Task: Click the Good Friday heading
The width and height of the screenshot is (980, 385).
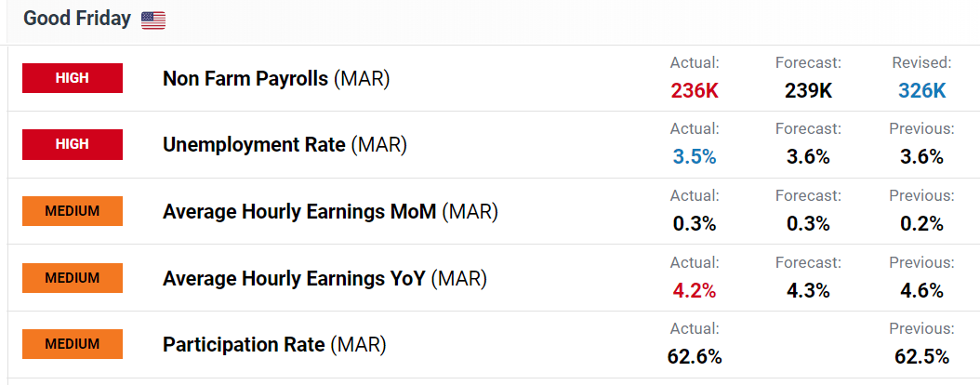Action: [x=77, y=19]
